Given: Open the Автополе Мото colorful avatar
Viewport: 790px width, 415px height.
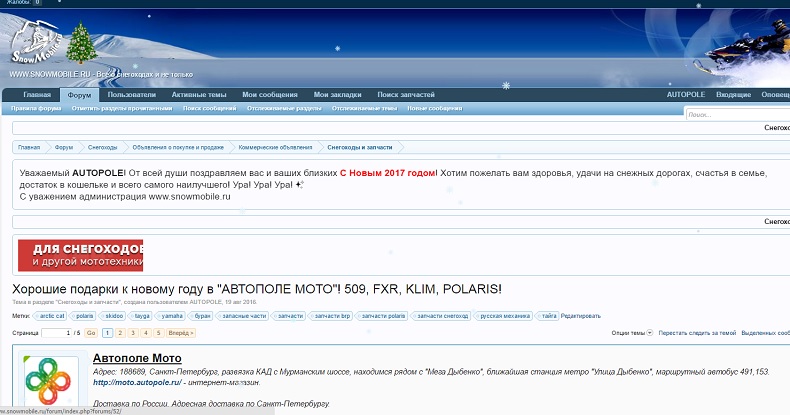Looking at the screenshot, I should coord(48,380).
